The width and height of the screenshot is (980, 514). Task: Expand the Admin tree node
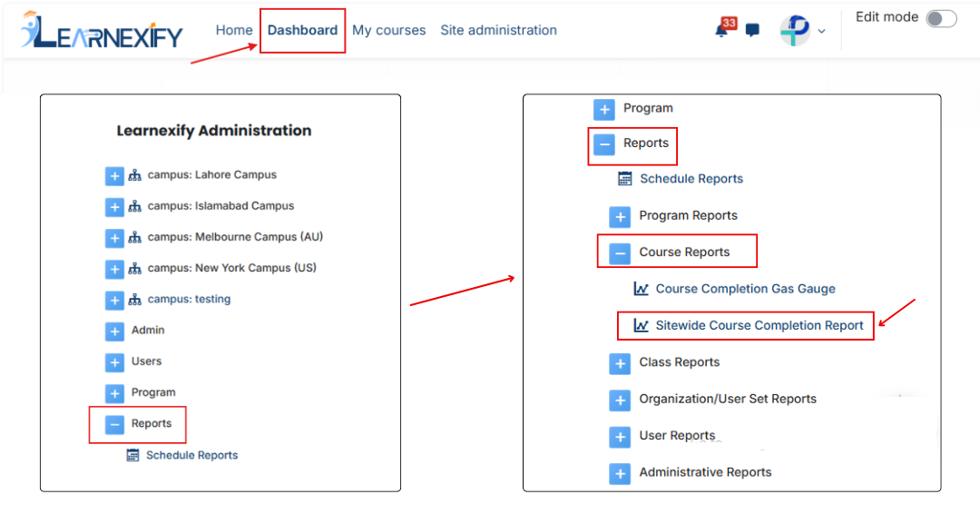pyautogui.click(x=114, y=331)
